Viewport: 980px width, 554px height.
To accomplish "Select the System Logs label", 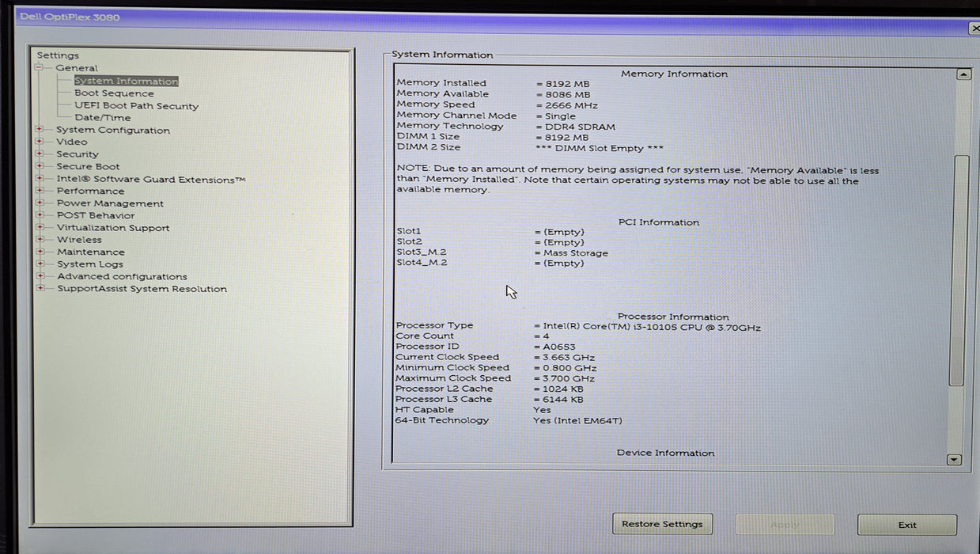I will click(89, 264).
